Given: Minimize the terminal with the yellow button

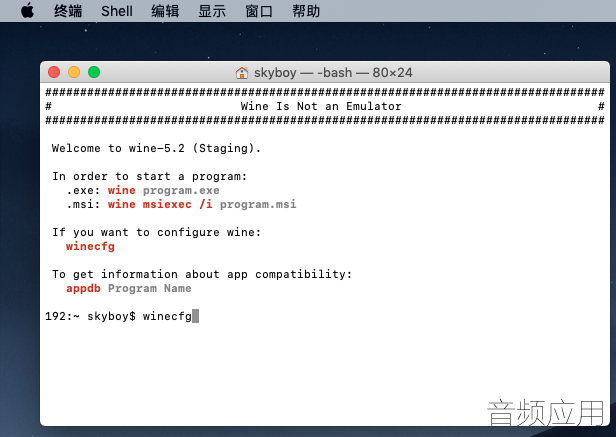Looking at the screenshot, I should coord(74,72).
